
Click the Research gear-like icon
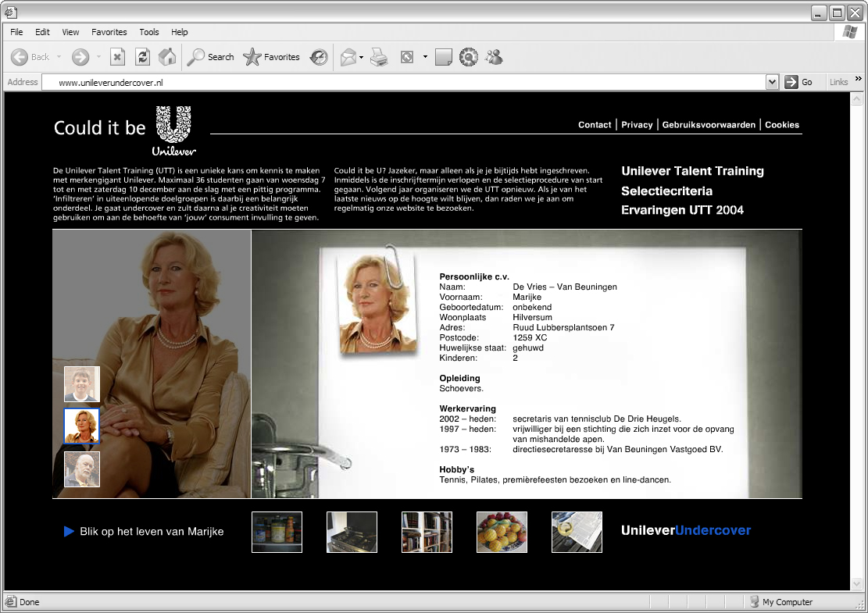coord(468,57)
